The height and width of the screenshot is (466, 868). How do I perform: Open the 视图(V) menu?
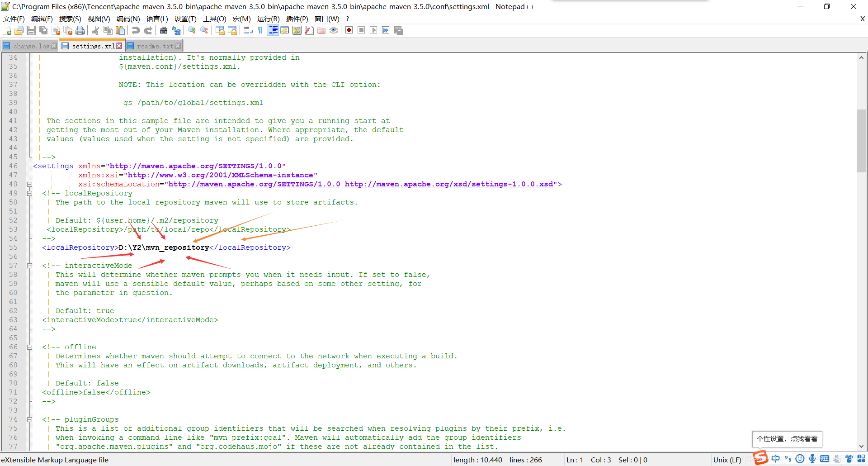[x=99, y=19]
